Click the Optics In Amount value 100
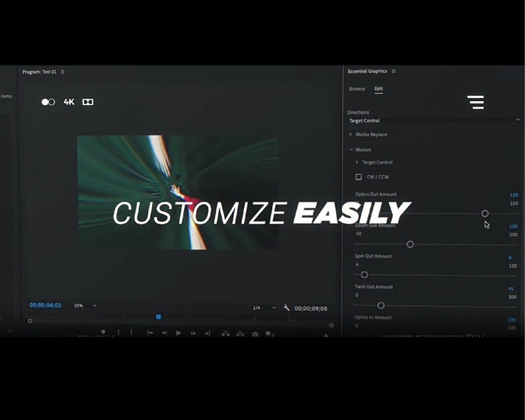This screenshot has width=525, height=420. pos(511,319)
